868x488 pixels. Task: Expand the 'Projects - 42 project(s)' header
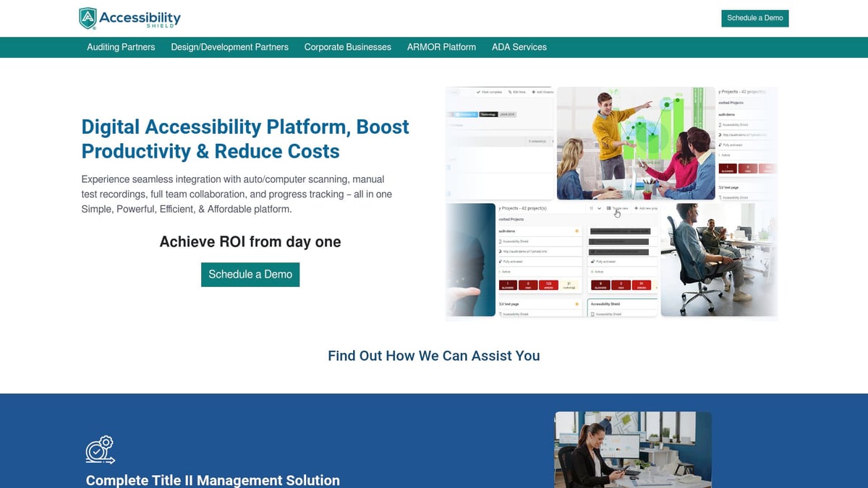pyautogui.click(x=523, y=208)
